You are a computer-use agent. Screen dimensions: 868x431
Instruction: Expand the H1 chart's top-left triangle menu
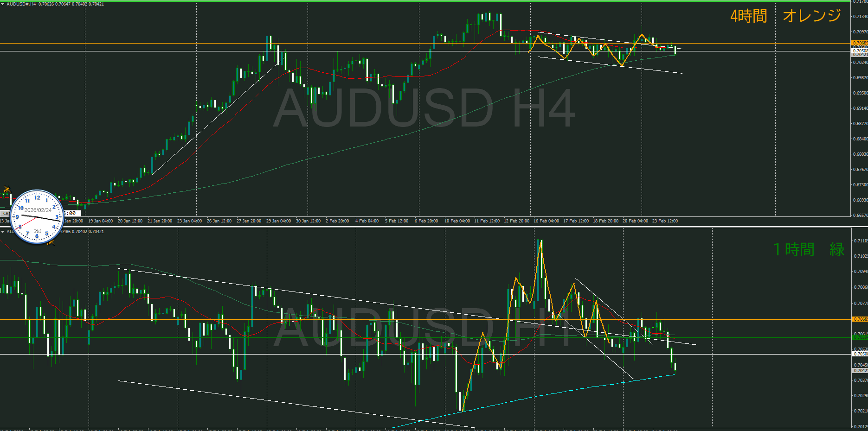[3, 232]
